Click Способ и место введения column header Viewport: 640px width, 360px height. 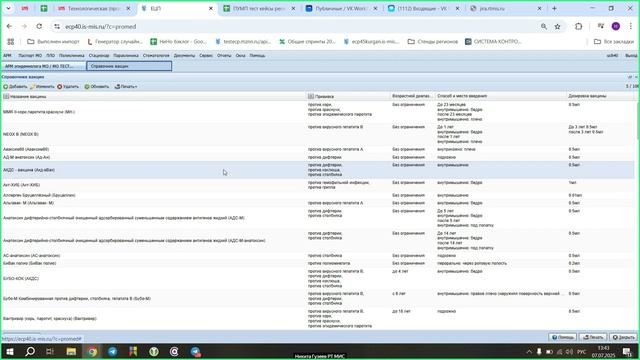(500, 96)
